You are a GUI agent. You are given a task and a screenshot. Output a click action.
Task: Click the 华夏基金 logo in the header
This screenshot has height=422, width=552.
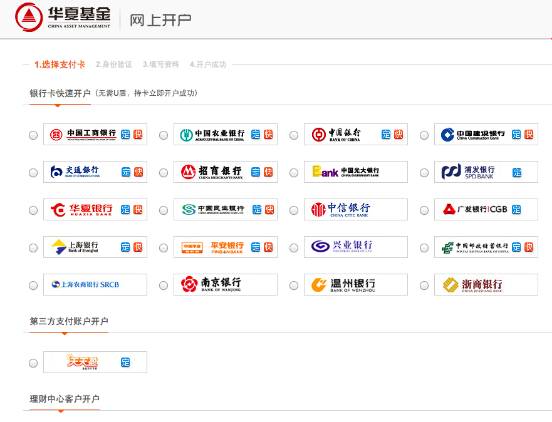coord(63,17)
